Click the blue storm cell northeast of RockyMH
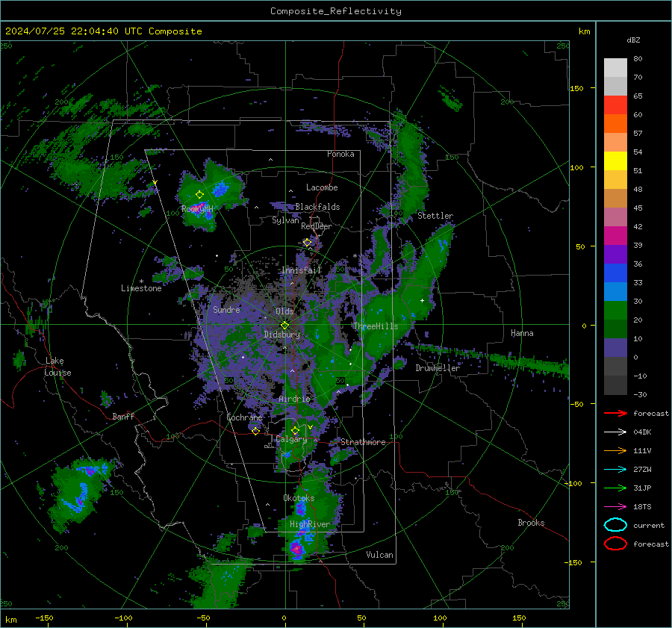This screenshot has width=672, height=628. pos(220,189)
